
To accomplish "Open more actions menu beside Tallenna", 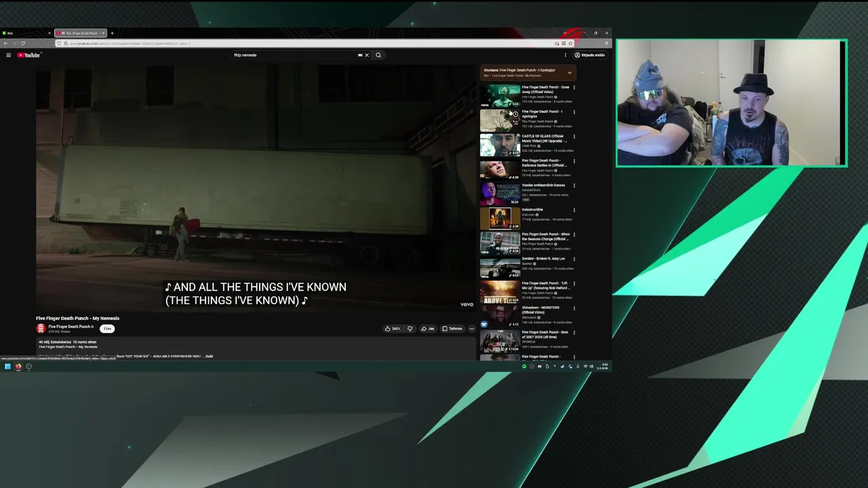I will click(472, 329).
